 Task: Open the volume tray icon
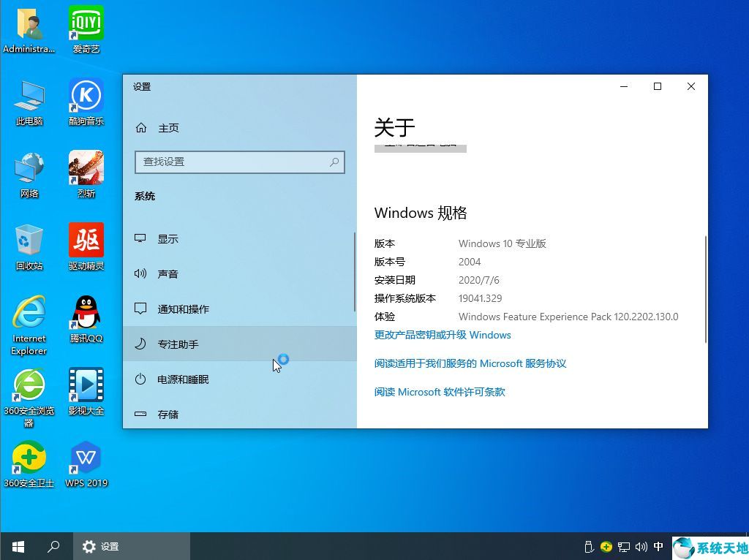pos(641,547)
